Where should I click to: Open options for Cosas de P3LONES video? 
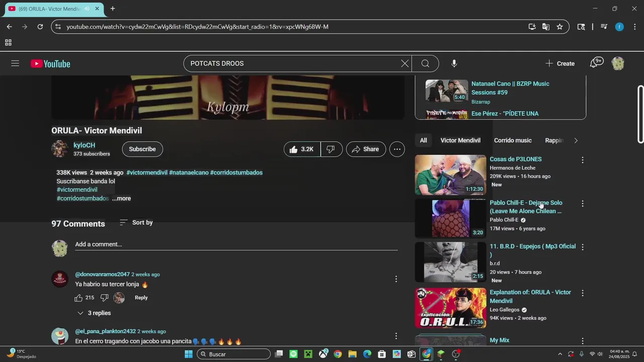[x=583, y=160]
